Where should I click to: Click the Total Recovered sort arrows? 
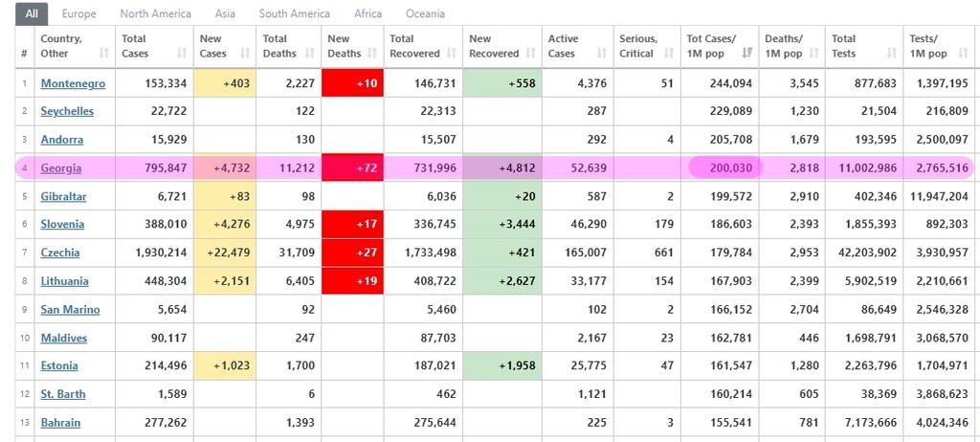(x=452, y=54)
